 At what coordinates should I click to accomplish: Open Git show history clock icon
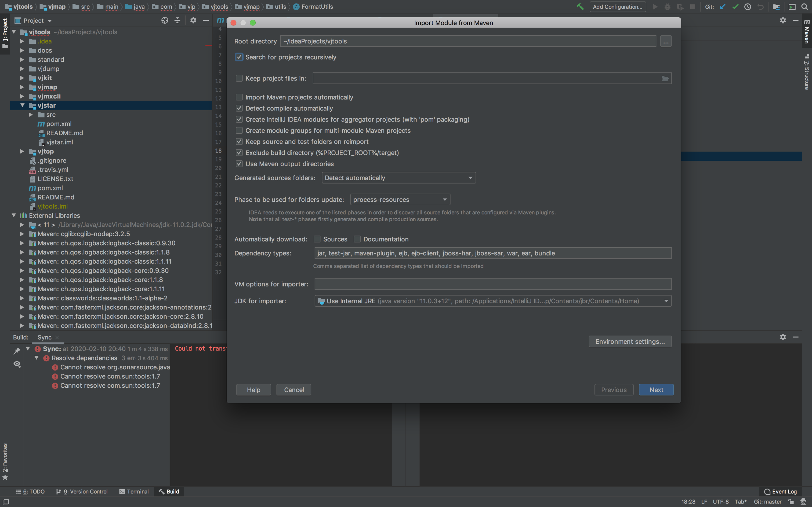pyautogui.click(x=748, y=7)
